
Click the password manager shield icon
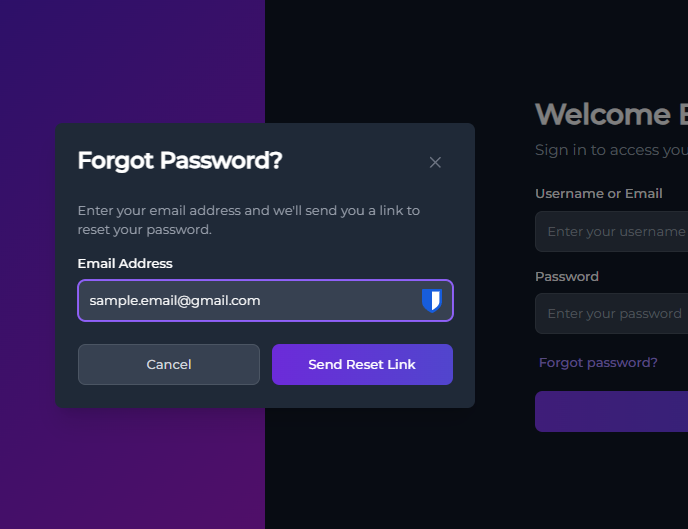(431, 300)
